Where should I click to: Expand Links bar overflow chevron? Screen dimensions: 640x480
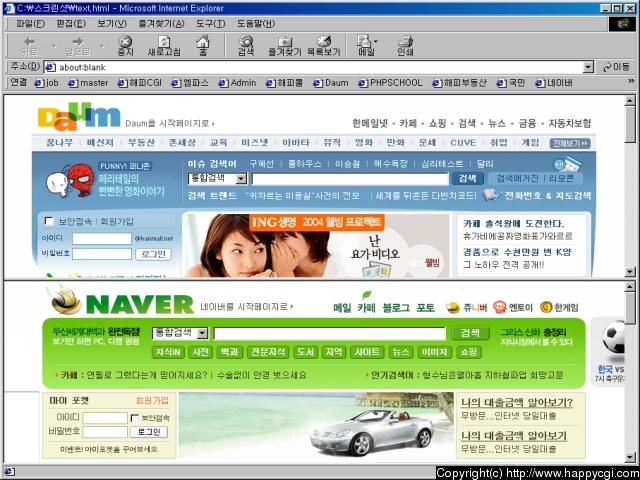pyautogui.click(x=631, y=82)
